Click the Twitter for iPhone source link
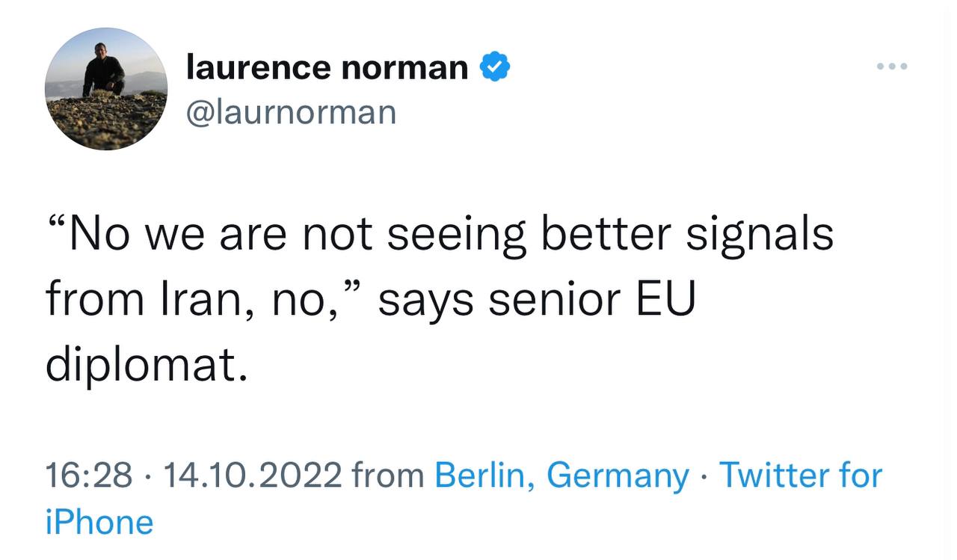Image resolution: width=957 pixels, height=560 pixels. (464, 499)
